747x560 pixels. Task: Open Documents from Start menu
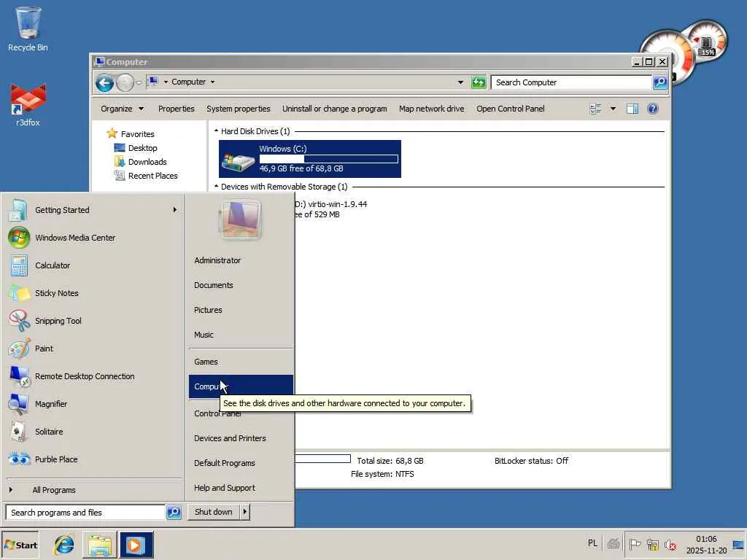pyautogui.click(x=214, y=285)
